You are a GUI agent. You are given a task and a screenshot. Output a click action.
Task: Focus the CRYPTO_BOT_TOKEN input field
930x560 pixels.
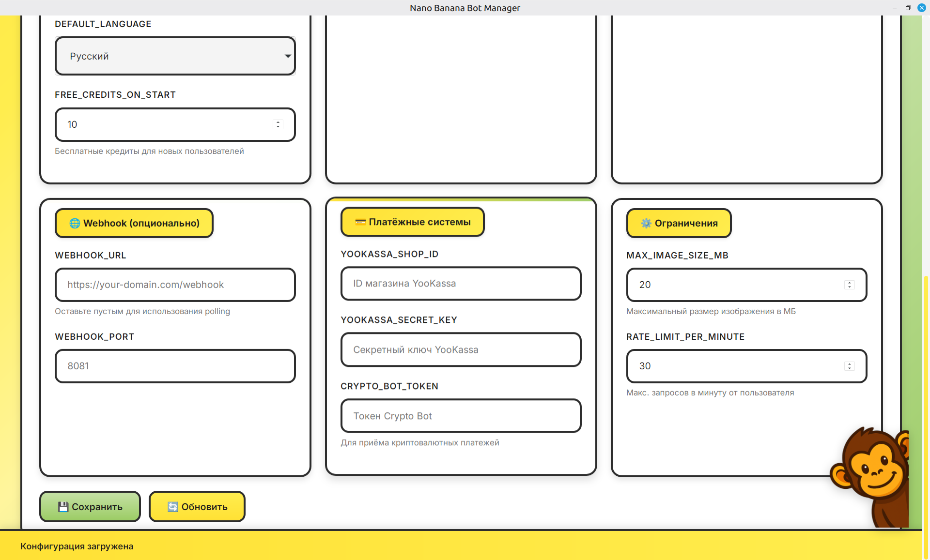461,416
